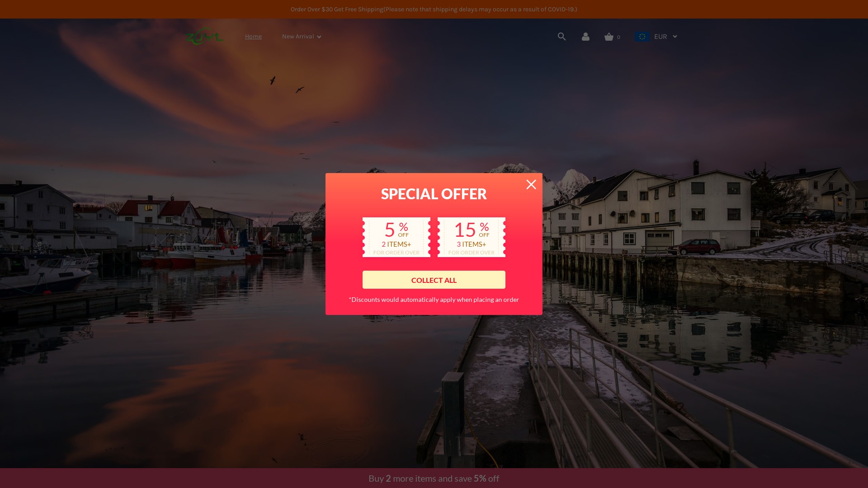Select the 5% off 2 items coupon
868x488 pixels.
coord(396,237)
